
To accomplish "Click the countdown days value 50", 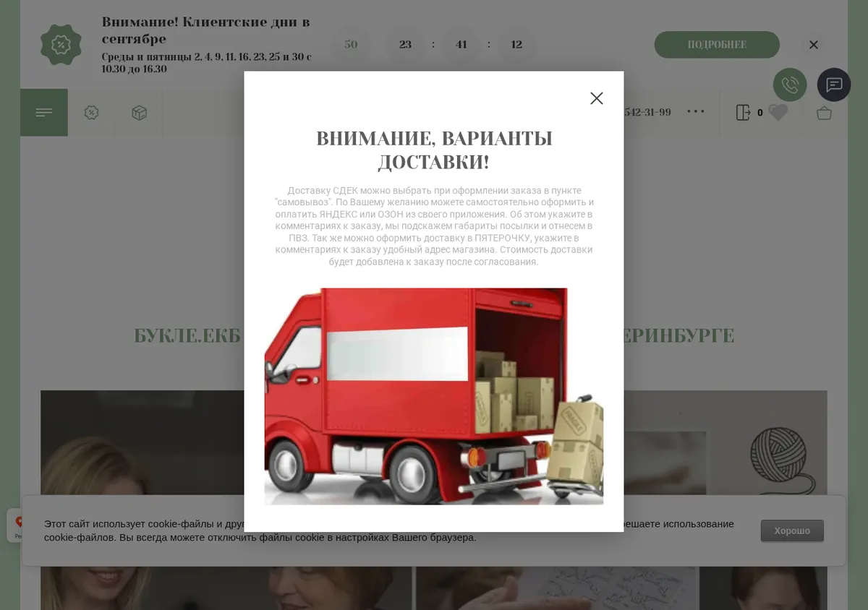I will click(351, 44).
